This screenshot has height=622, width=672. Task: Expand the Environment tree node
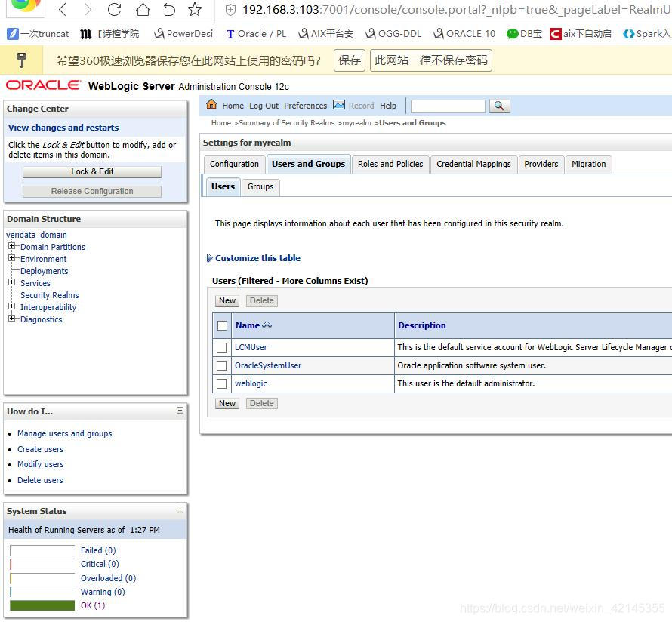[12, 258]
